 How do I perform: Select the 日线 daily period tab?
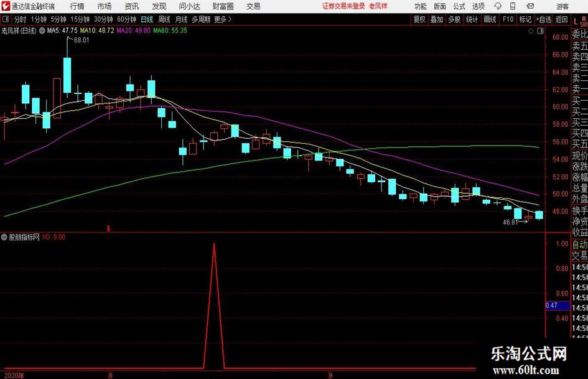(x=147, y=19)
